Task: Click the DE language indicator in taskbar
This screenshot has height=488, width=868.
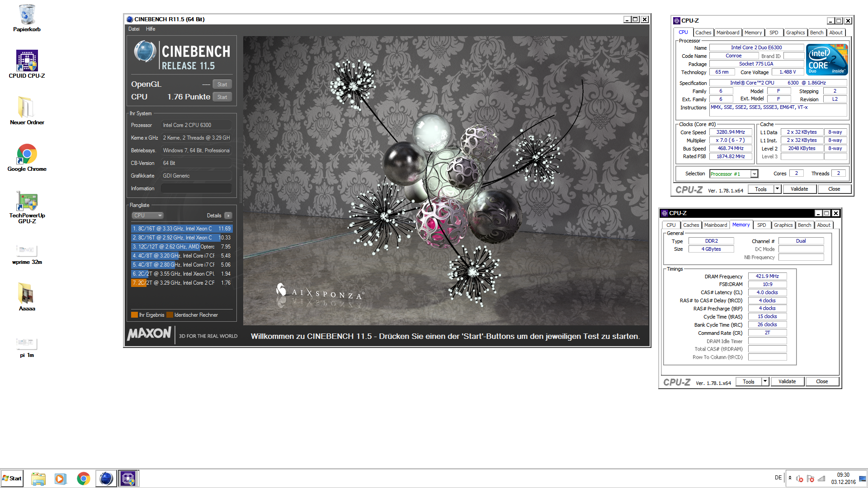Action: tap(778, 478)
